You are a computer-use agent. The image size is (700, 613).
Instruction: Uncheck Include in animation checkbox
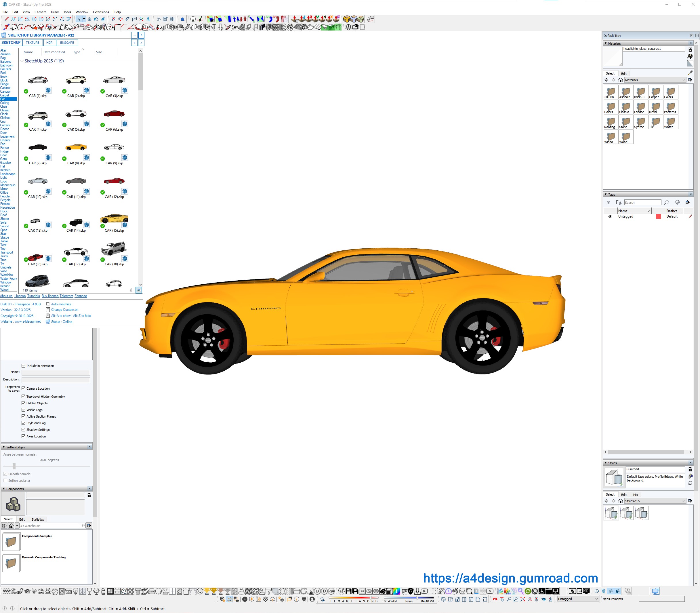click(x=24, y=366)
